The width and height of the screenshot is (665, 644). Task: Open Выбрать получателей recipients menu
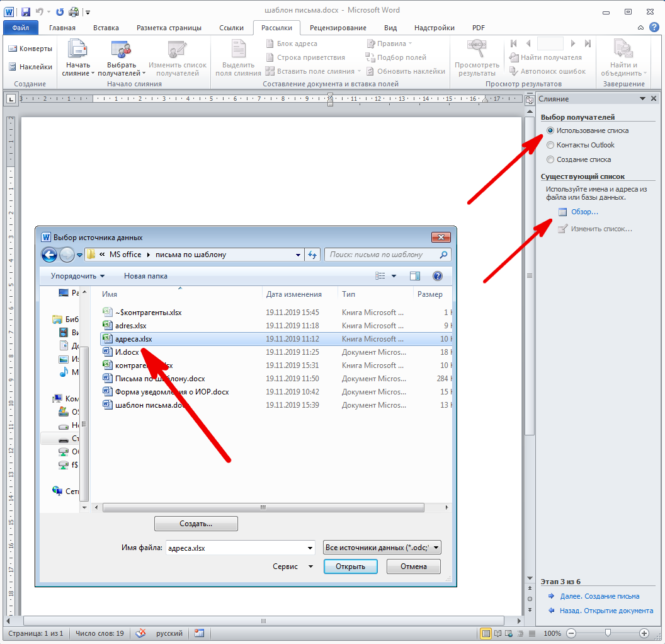coord(122,58)
